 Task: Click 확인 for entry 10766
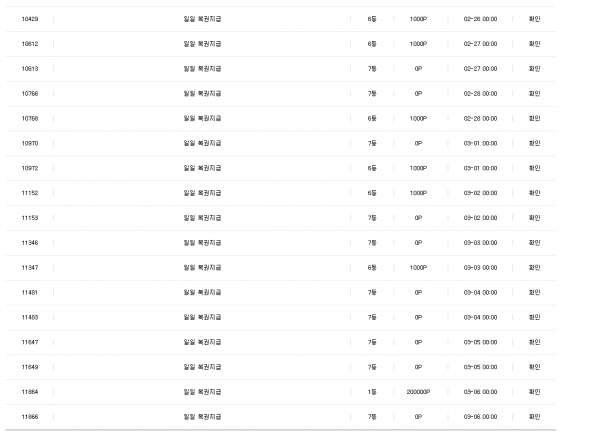534,93
